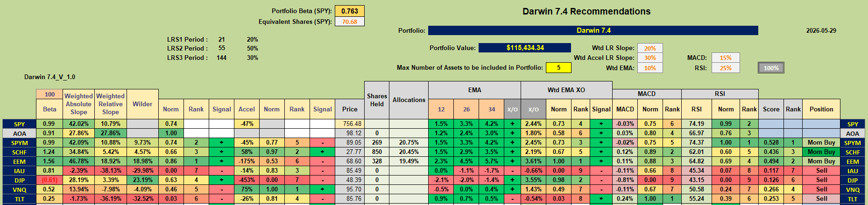The height and width of the screenshot is (205, 868).
Task: Select the IAU Wilder value -29.98%
Action: (142, 170)
